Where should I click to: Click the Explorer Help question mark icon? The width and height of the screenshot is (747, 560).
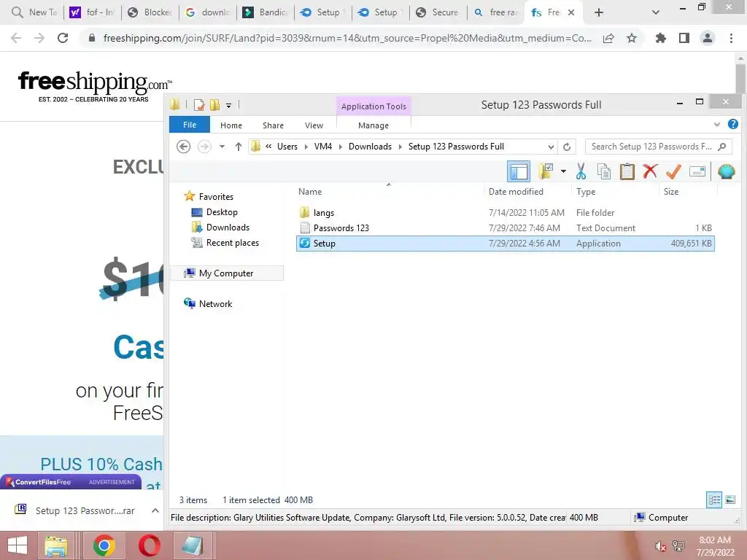[x=733, y=124]
